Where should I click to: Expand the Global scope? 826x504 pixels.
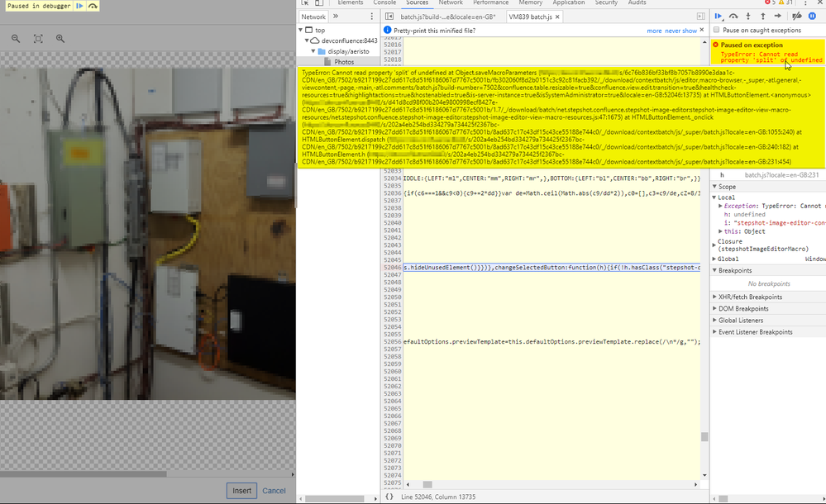[715, 259]
